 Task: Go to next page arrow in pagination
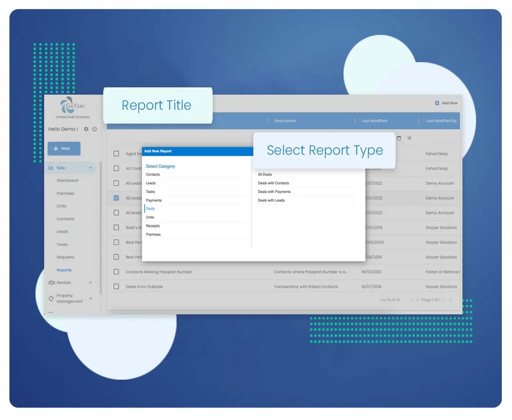tap(444, 300)
